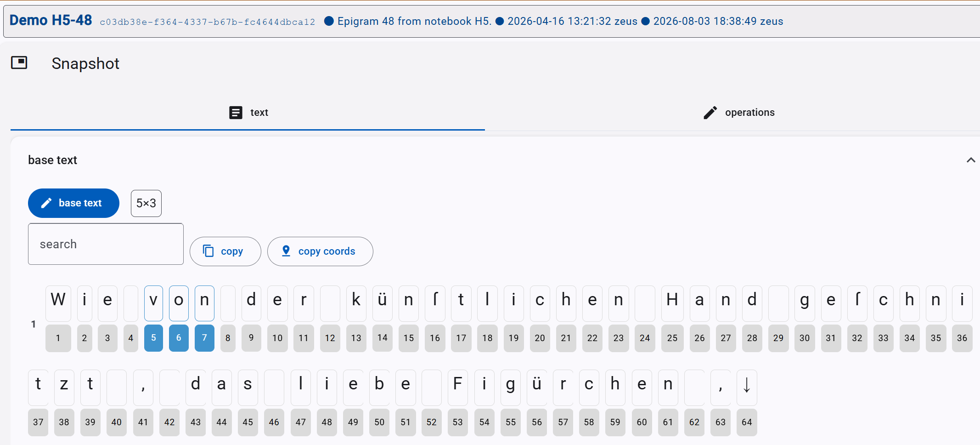Click Epigram 48 from notebook H5 description

tap(414, 21)
